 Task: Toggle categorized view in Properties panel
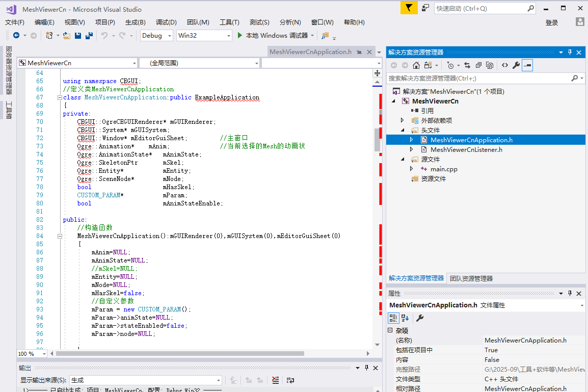point(393,318)
